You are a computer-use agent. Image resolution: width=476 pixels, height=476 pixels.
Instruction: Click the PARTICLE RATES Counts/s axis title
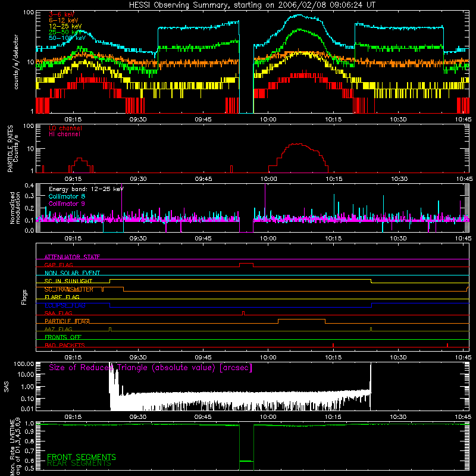(13, 149)
